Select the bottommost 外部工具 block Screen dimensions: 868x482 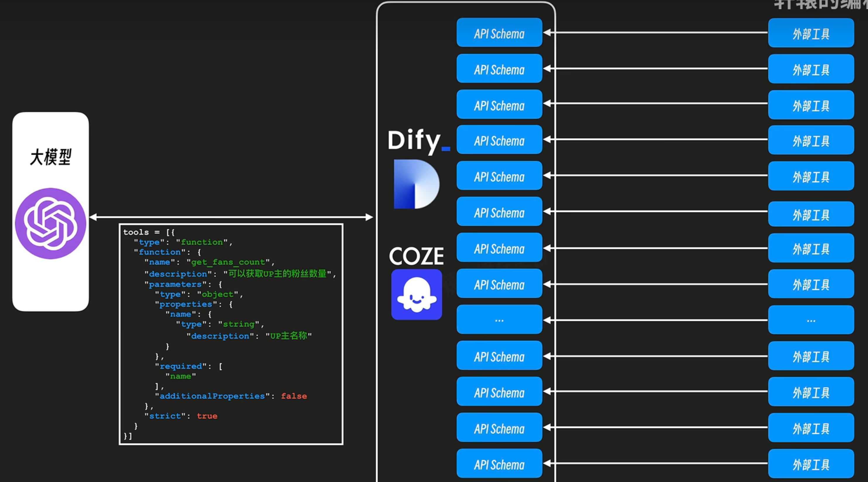click(x=811, y=464)
